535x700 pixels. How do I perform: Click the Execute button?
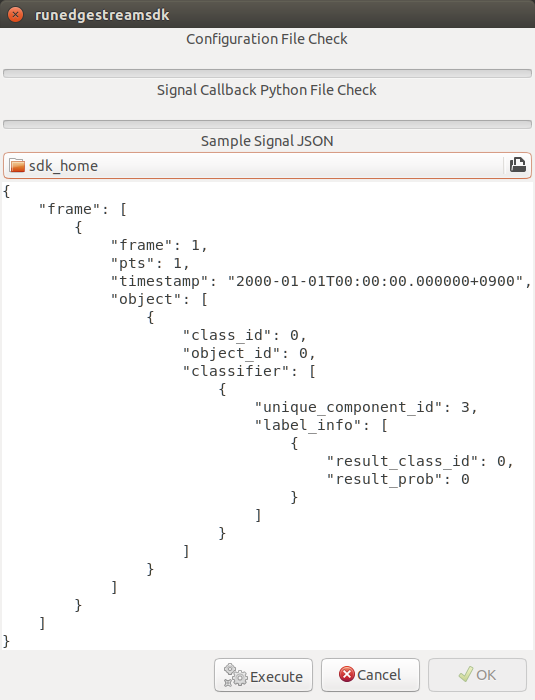click(x=263, y=675)
